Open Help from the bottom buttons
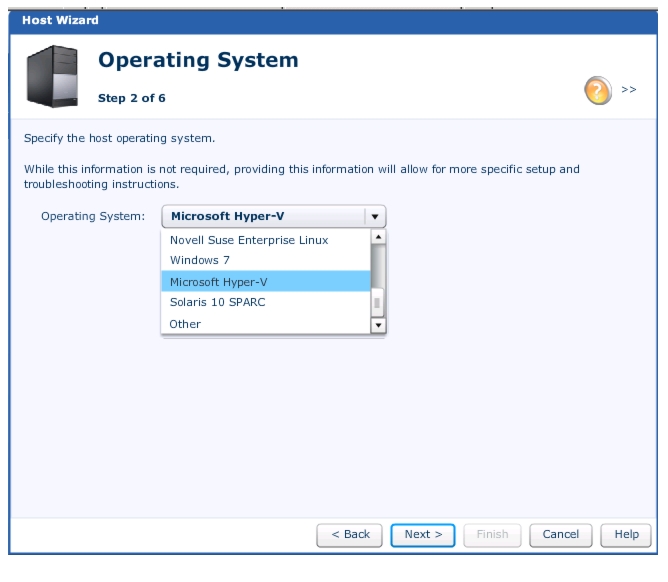The height and width of the screenshot is (582, 668). (626, 535)
